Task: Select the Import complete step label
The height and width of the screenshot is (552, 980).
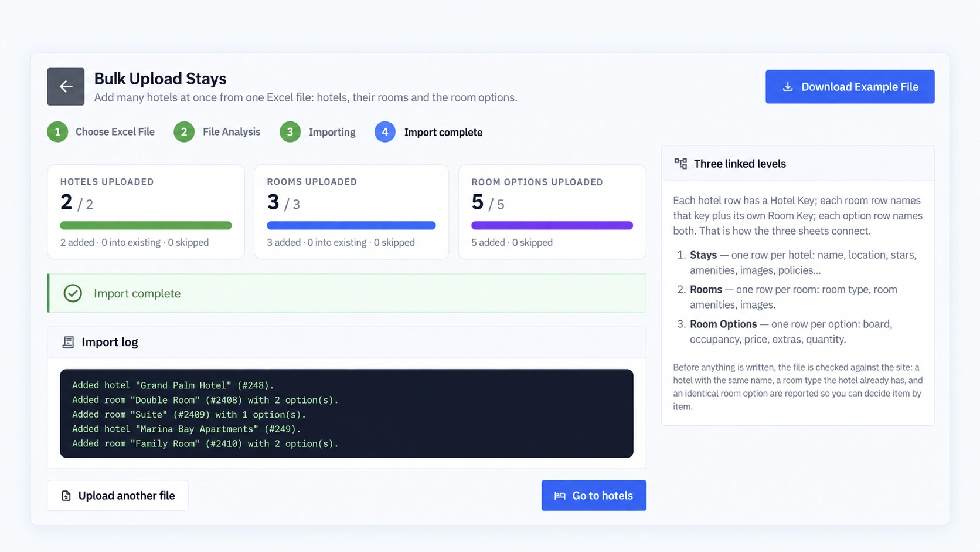Action: [x=443, y=132]
